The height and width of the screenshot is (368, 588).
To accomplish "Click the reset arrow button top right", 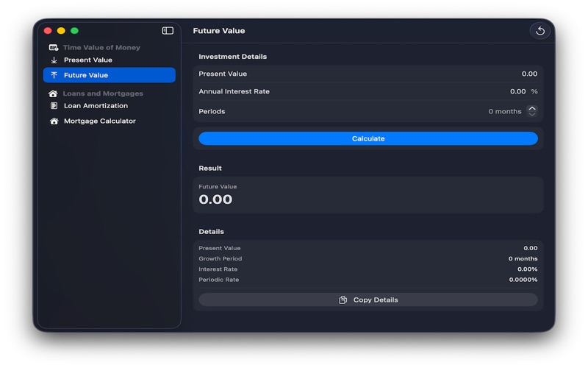I will click(540, 31).
